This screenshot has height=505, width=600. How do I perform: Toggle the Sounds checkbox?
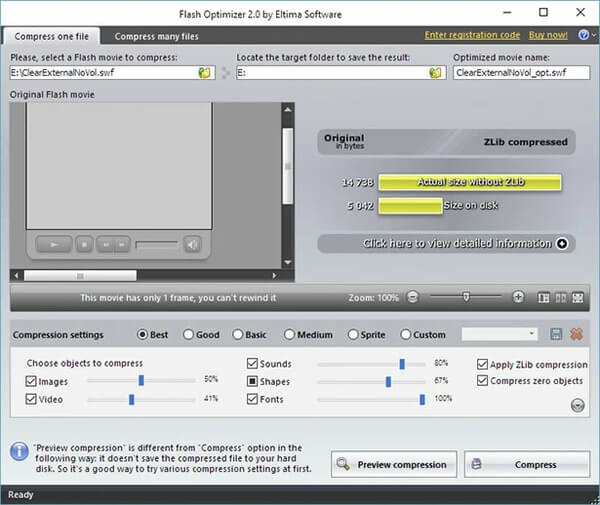pos(252,363)
